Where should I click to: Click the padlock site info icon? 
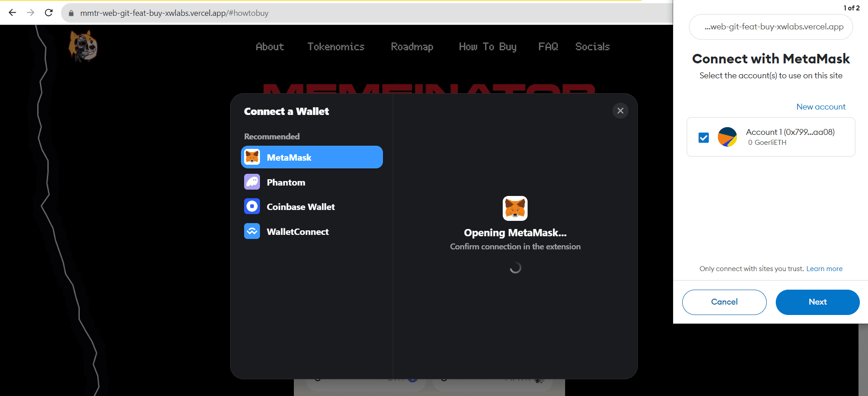click(x=71, y=13)
